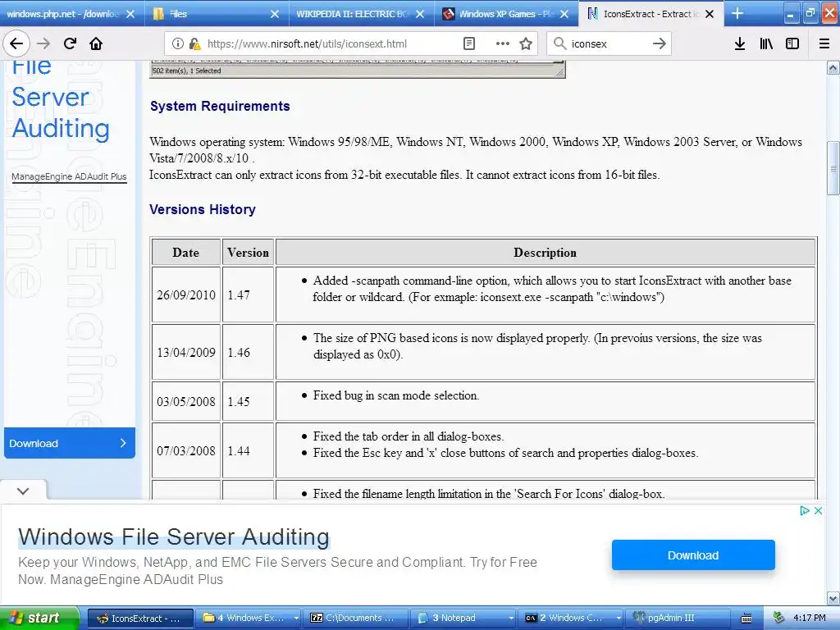
Task: Switch to IconsExtract taskbar button
Action: [140, 618]
